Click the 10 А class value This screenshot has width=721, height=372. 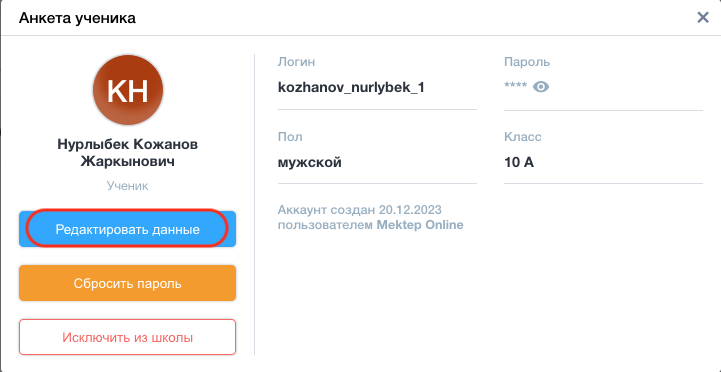(519, 162)
